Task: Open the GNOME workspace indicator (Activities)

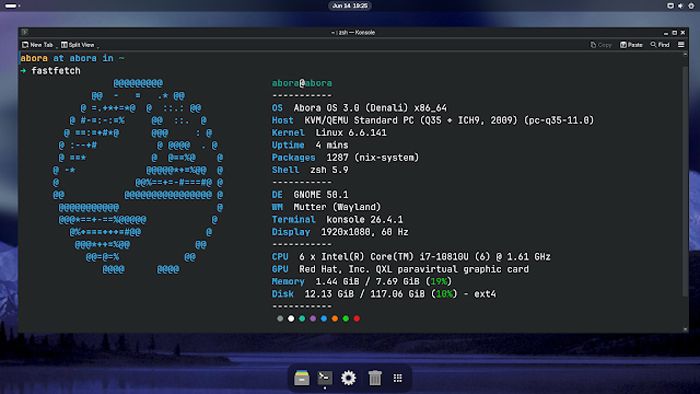Action: point(12,6)
